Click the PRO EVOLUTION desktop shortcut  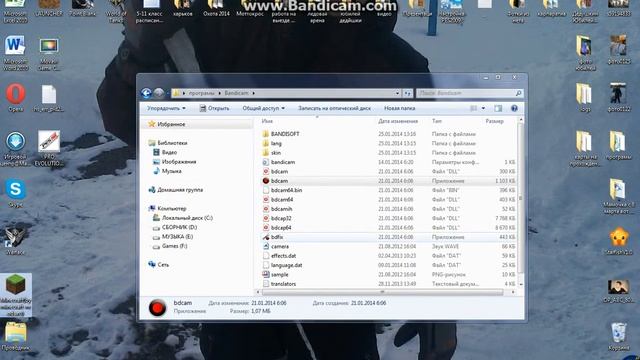pyautogui.click(x=49, y=148)
